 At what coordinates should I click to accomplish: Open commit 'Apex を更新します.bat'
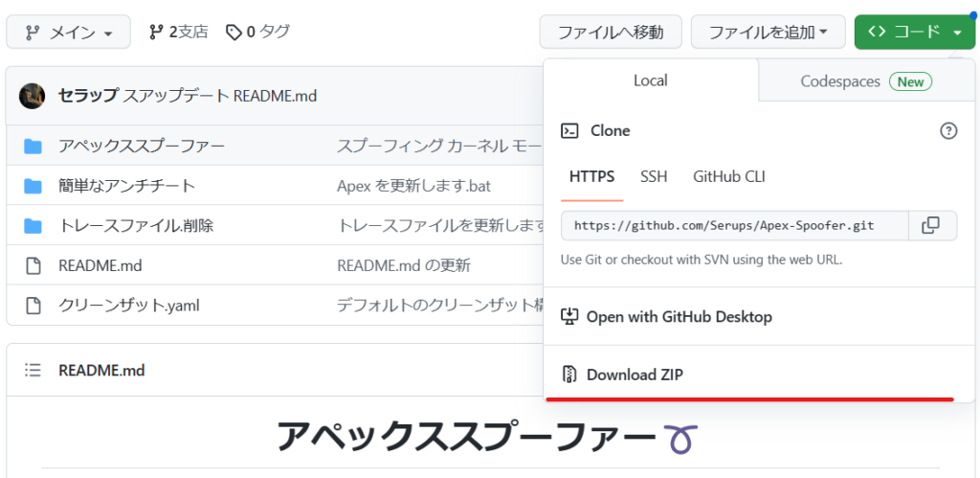413,186
